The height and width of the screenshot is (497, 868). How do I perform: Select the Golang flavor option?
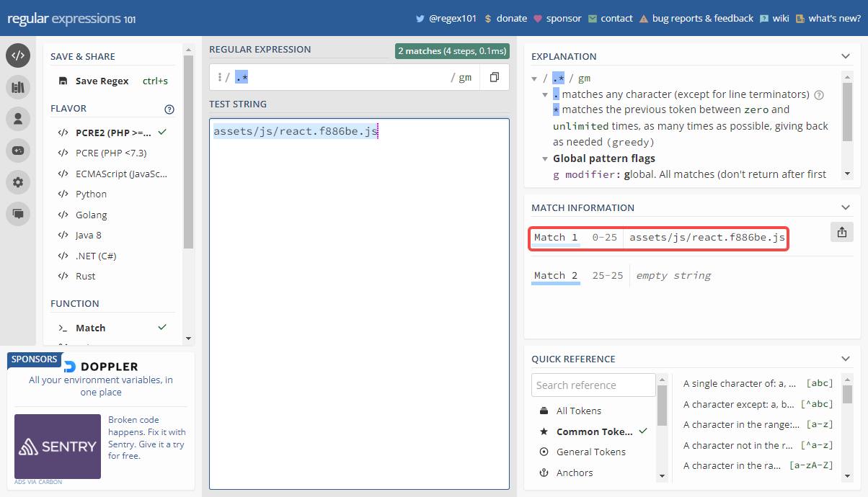pyautogui.click(x=91, y=215)
